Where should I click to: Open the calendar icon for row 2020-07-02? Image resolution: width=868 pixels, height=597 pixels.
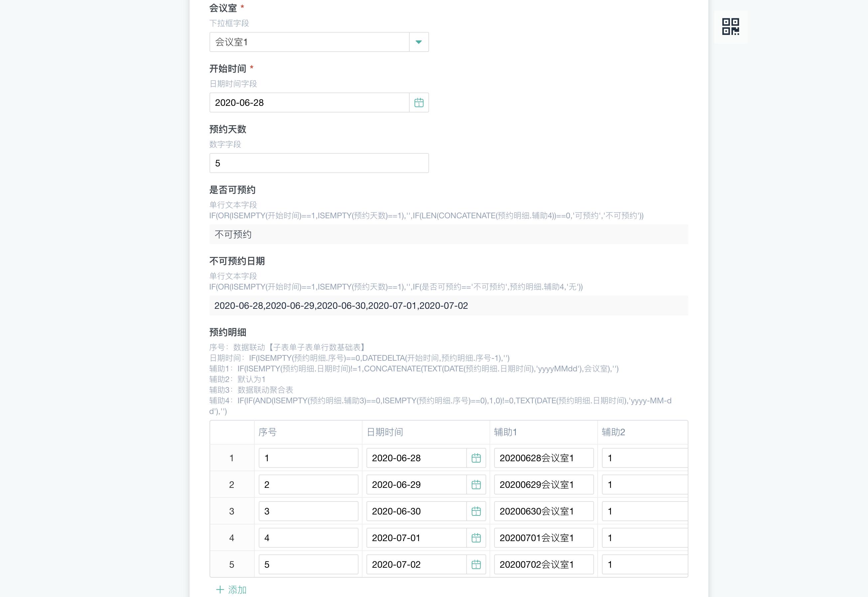point(476,564)
